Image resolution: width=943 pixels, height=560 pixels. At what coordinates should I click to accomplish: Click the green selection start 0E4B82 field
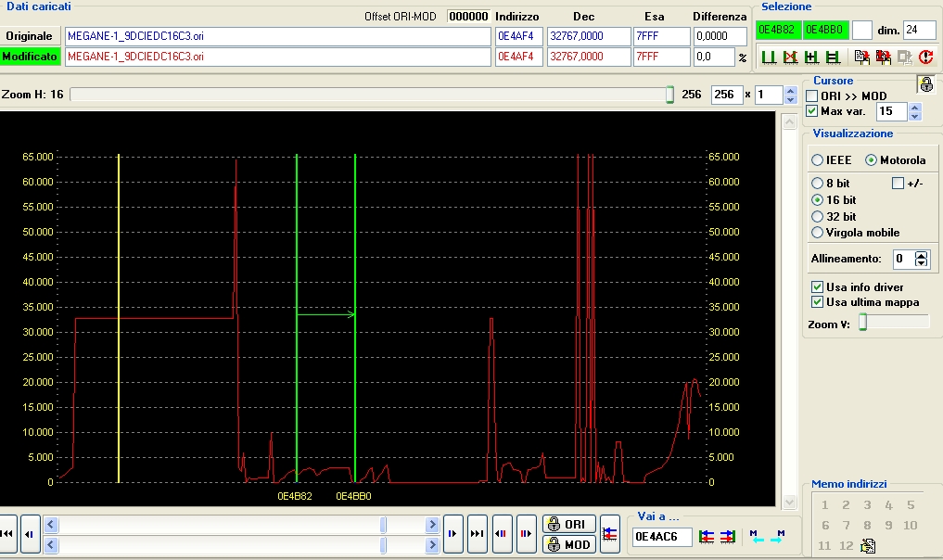click(x=779, y=30)
